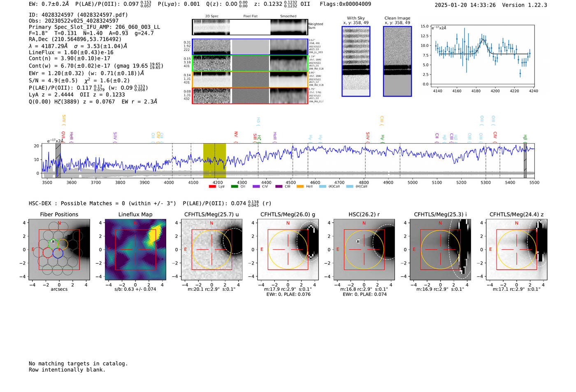Click the EWr = 1.20(±0.32) line
This screenshot has height=392, width=576.
(86, 73)
